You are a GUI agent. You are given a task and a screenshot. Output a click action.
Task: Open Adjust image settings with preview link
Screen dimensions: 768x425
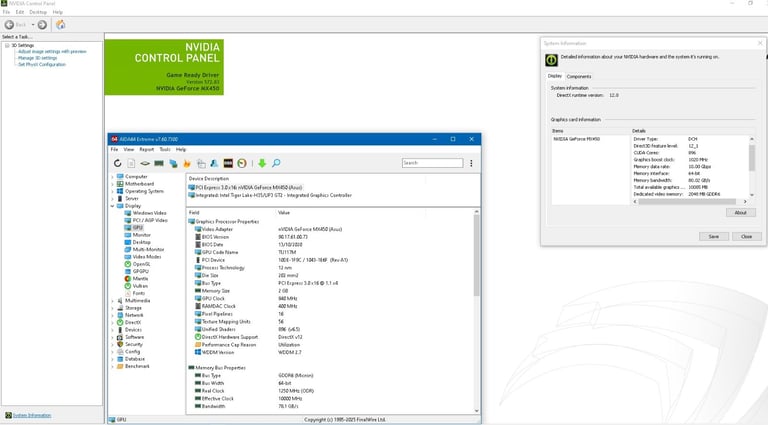(52, 51)
